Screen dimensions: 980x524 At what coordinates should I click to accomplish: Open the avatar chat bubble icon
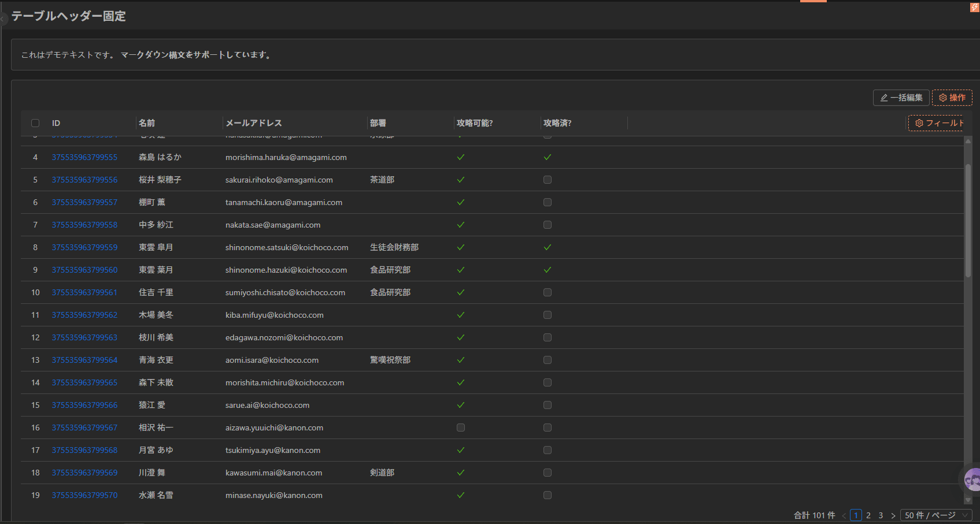click(972, 479)
